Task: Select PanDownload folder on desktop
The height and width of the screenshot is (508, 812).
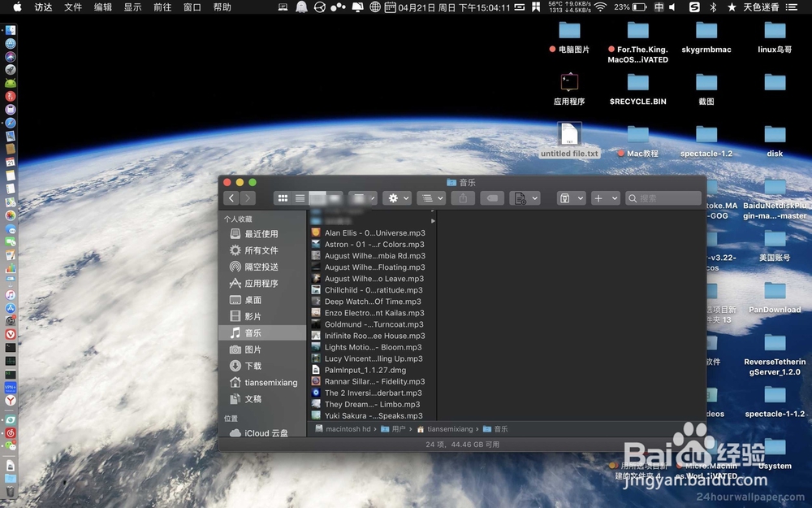Action: click(x=775, y=297)
